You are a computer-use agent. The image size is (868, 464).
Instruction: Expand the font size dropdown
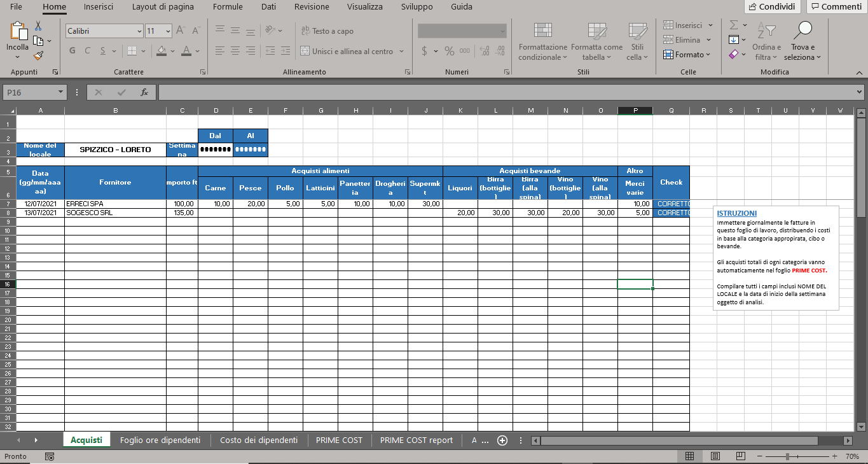[168, 31]
